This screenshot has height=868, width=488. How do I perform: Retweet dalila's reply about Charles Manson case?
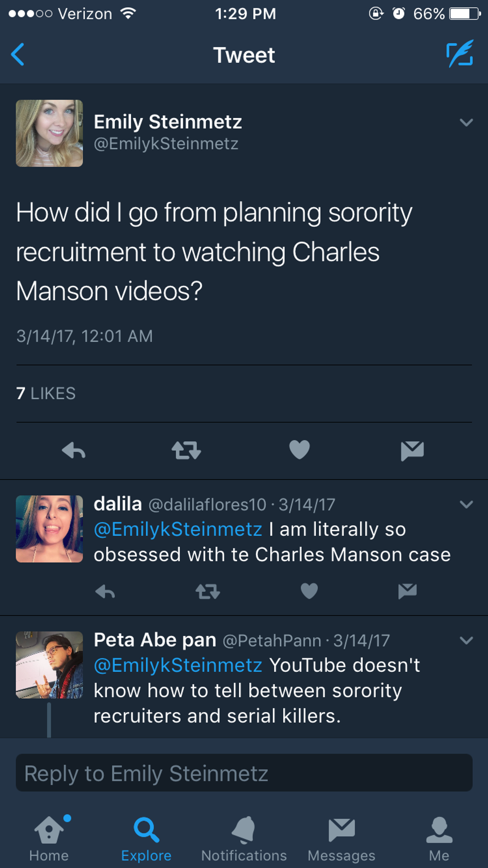[208, 592]
